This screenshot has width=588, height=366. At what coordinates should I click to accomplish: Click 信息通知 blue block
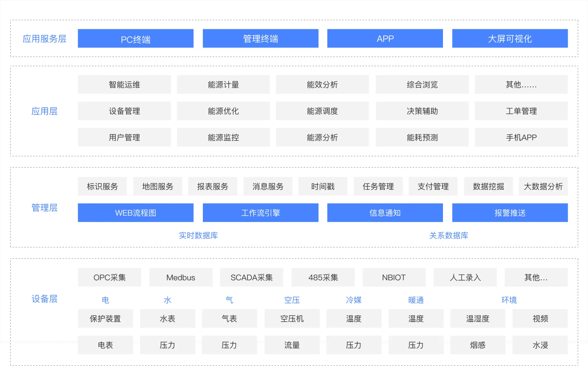(385, 213)
